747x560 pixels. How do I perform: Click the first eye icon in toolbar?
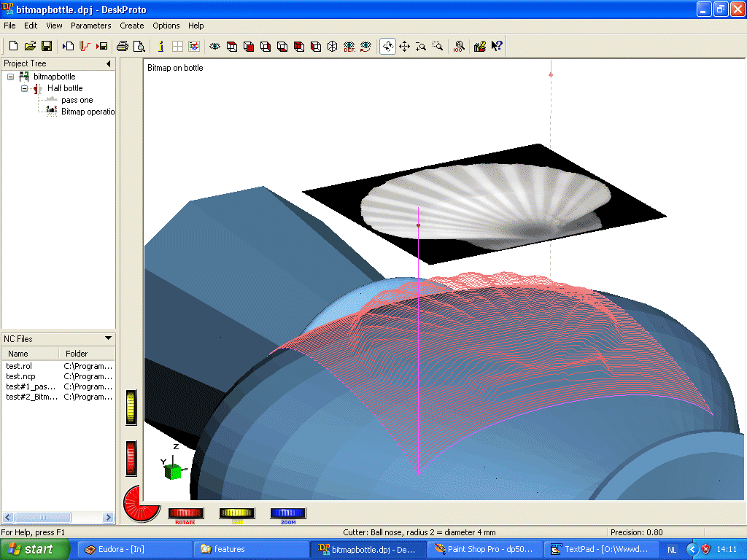[x=215, y=46]
